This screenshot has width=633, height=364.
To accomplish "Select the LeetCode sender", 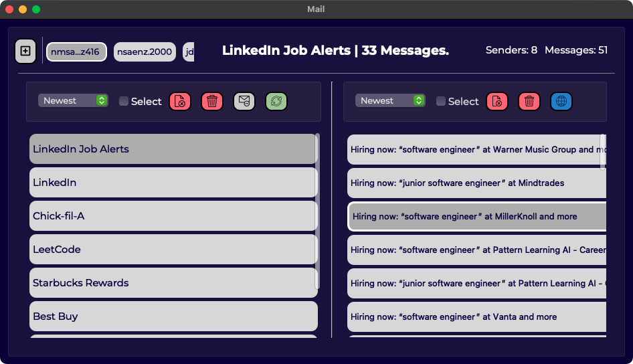I will [173, 250].
